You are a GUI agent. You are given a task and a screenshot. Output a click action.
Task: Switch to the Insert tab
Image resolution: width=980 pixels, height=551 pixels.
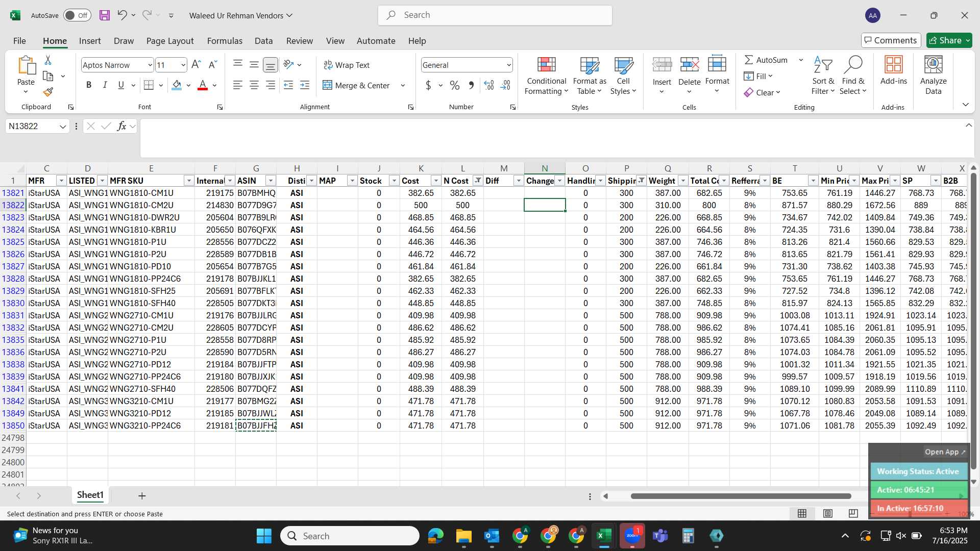click(90, 41)
